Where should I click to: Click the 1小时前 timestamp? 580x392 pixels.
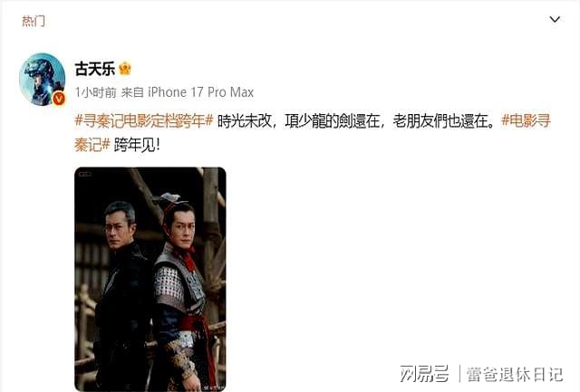[x=96, y=92]
